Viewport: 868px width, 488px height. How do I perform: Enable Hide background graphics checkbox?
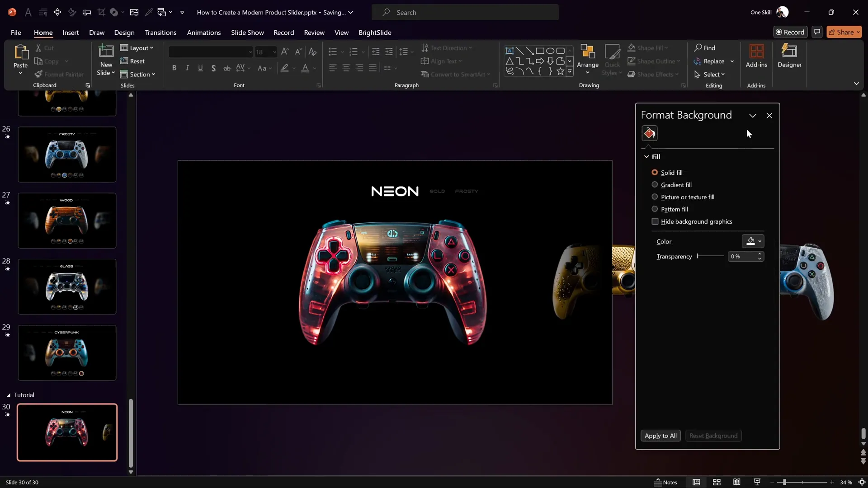655,221
